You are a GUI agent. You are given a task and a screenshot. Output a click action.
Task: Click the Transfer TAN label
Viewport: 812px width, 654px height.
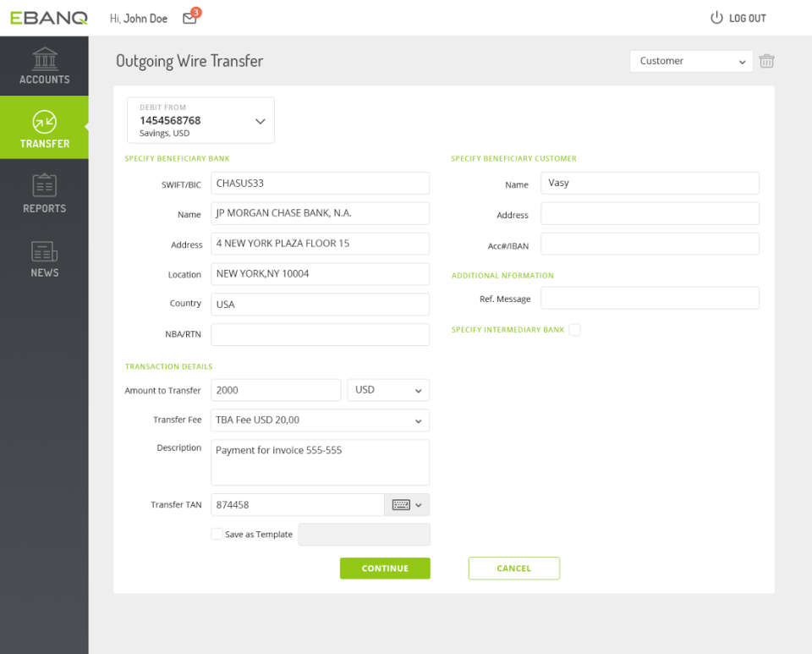pyautogui.click(x=176, y=505)
